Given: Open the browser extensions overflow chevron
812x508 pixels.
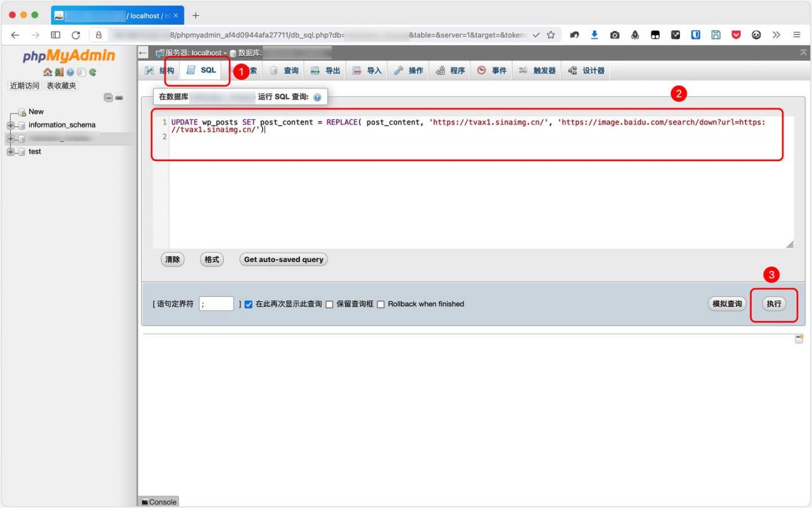Looking at the screenshot, I should click(776, 35).
